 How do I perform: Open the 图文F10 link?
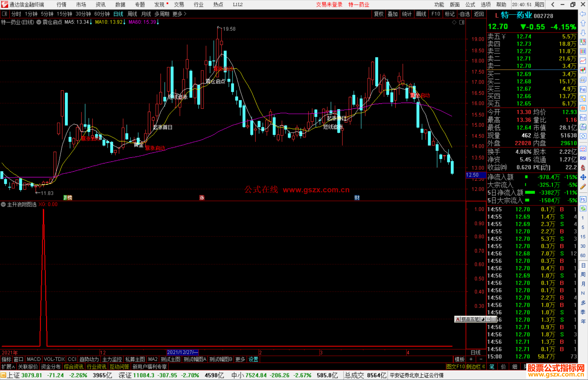[456, 367]
